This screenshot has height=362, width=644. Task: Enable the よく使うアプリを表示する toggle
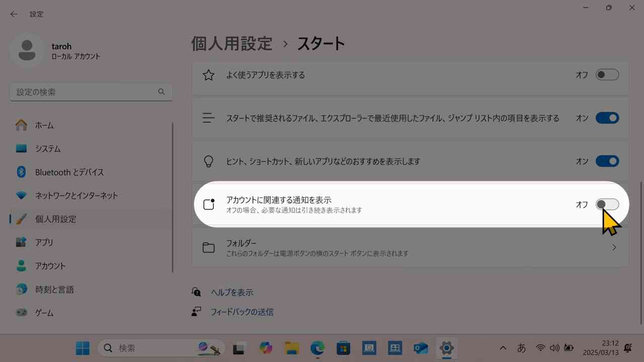pos(607,74)
